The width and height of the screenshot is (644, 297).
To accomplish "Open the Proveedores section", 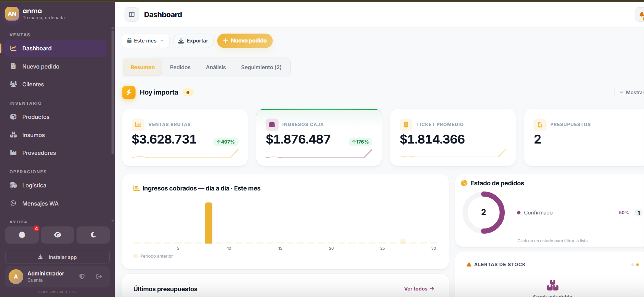I will click(56, 153).
